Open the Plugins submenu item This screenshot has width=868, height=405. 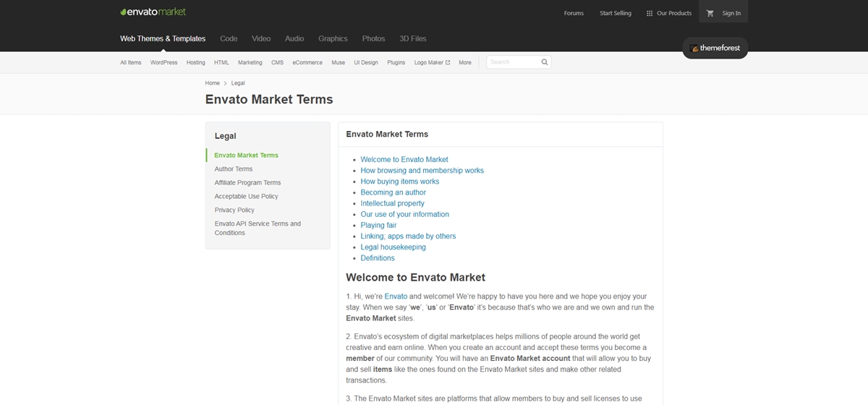pos(396,62)
